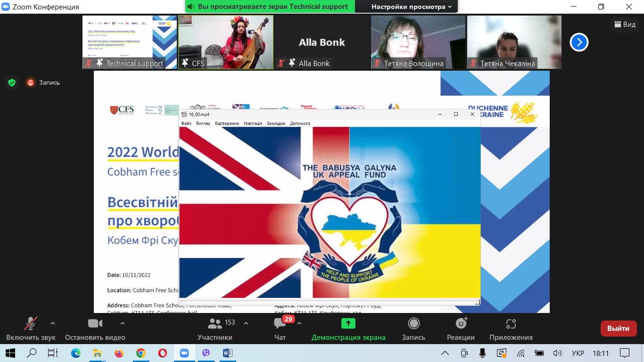
Task: Click green Демонстрация экрана share button
Action: click(x=348, y=329)
